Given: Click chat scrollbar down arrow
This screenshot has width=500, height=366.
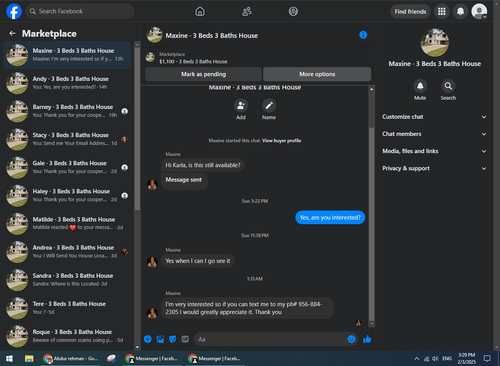Looking at the screenshot, I should (x=371, y=324).
